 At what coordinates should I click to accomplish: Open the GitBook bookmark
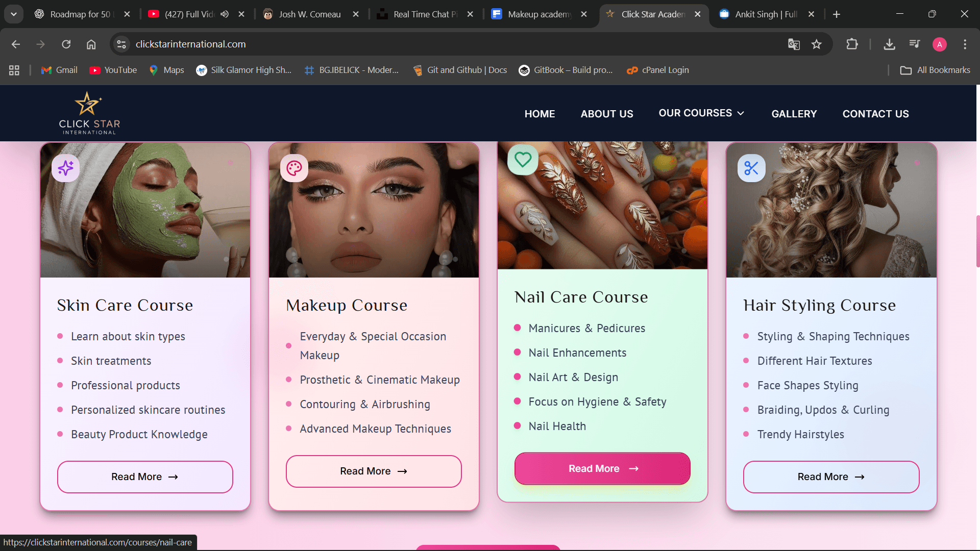pyautogui.click(x=566, y=70)
